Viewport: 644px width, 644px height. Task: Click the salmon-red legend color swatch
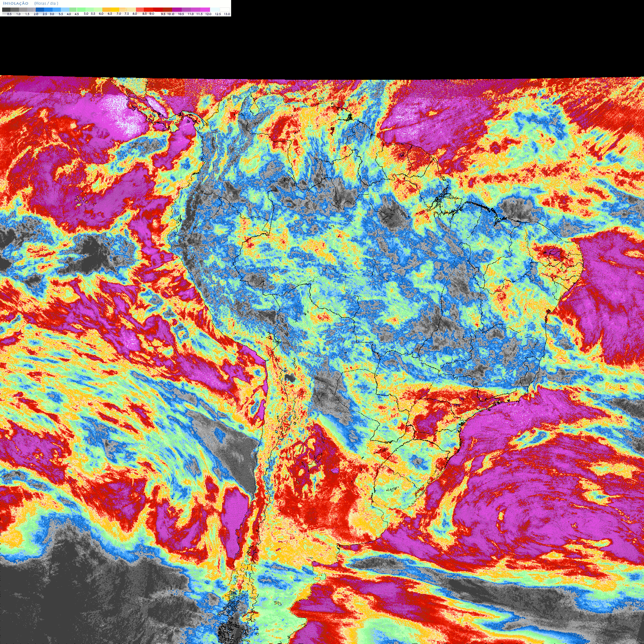pyautogui.click(x=140, y=10)
